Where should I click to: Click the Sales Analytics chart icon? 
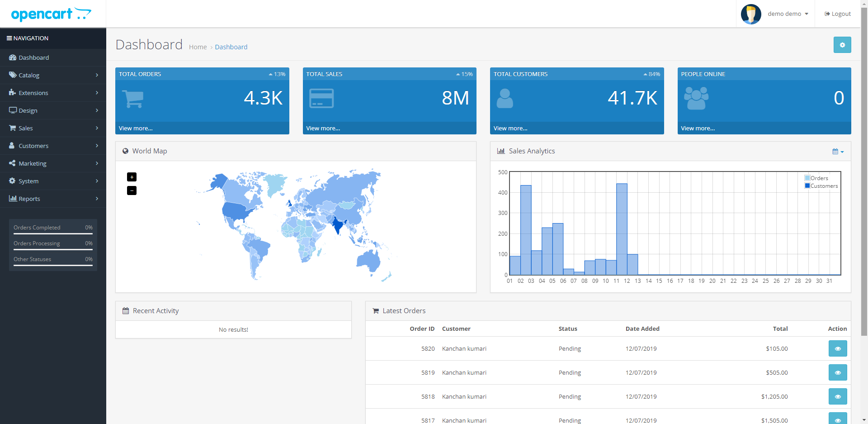click(501, 151)
